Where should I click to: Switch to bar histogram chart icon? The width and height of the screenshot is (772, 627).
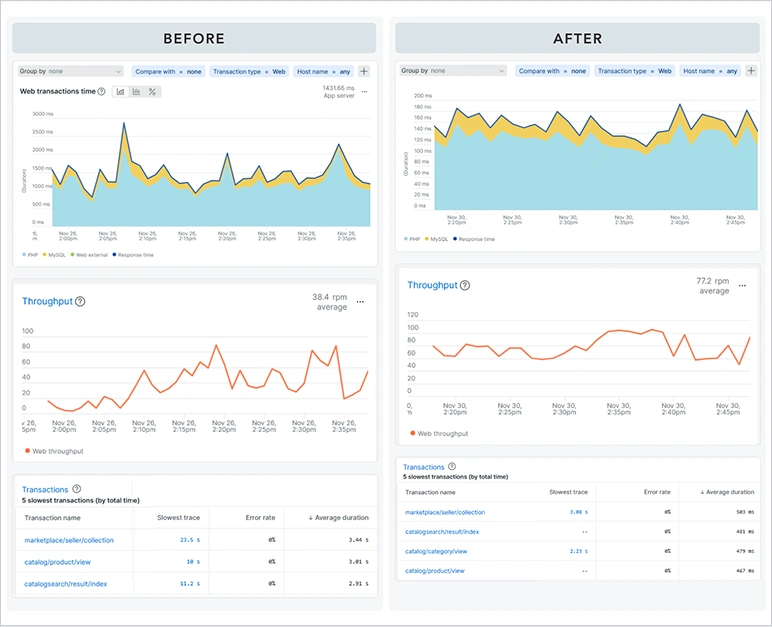[x=136, y=92]
